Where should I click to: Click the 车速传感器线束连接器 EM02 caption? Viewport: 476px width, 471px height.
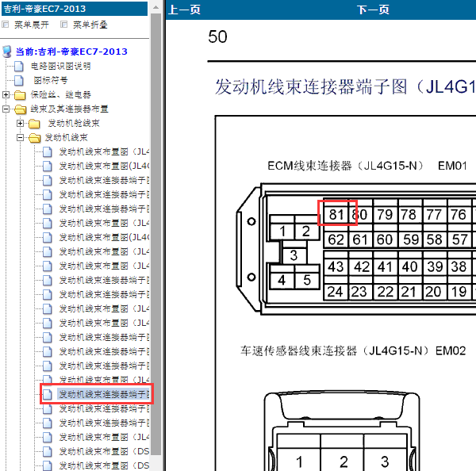click(353, 350)
